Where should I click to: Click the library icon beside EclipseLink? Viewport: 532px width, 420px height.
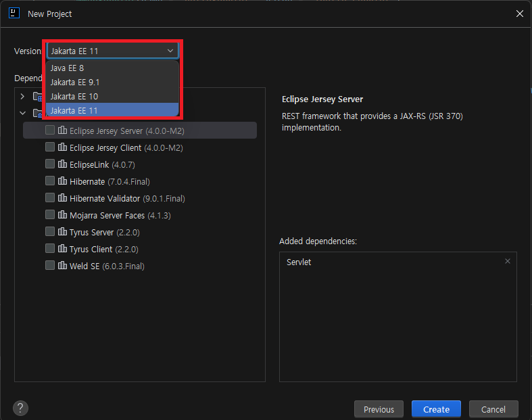(x=62, y=164)
